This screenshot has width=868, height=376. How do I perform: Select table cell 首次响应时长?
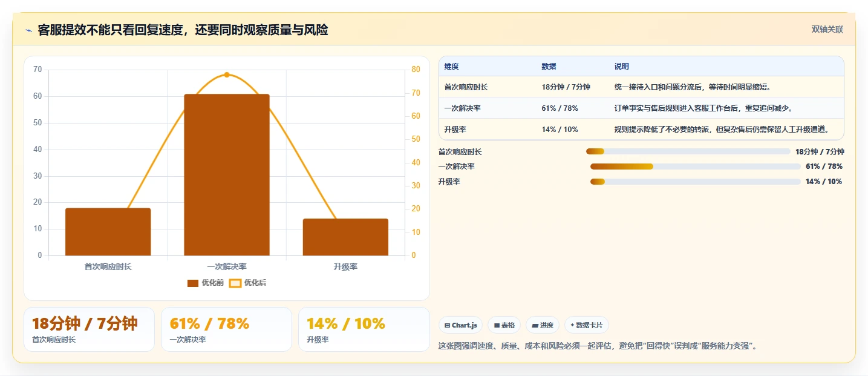pyautogui.click(x=466, y=87)
